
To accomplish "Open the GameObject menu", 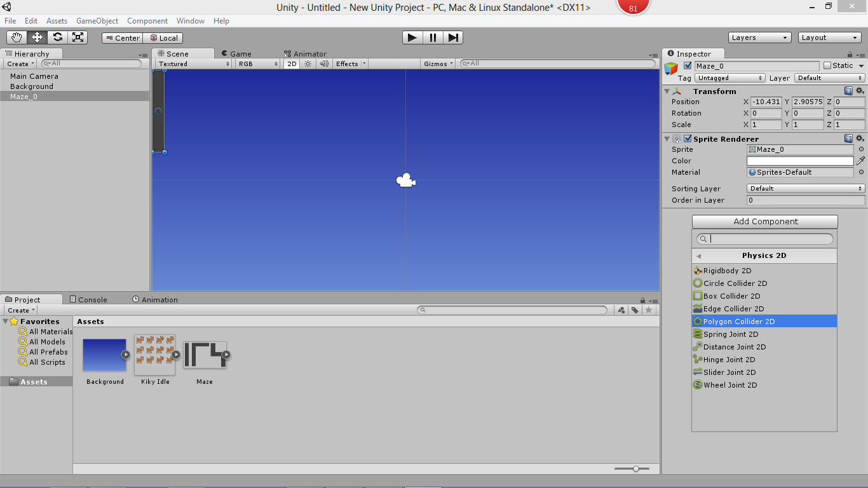I will point(97,20).
